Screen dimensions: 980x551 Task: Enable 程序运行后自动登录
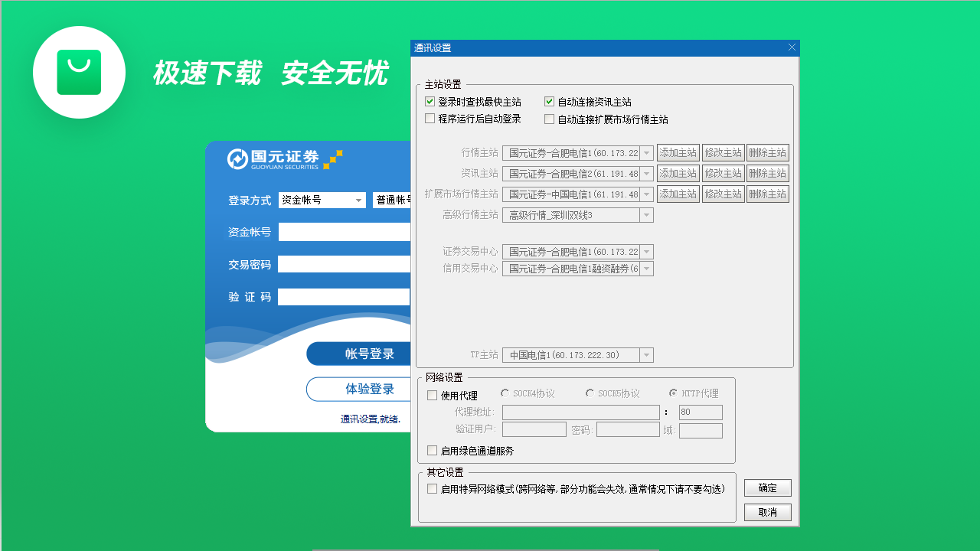(430, 118)
